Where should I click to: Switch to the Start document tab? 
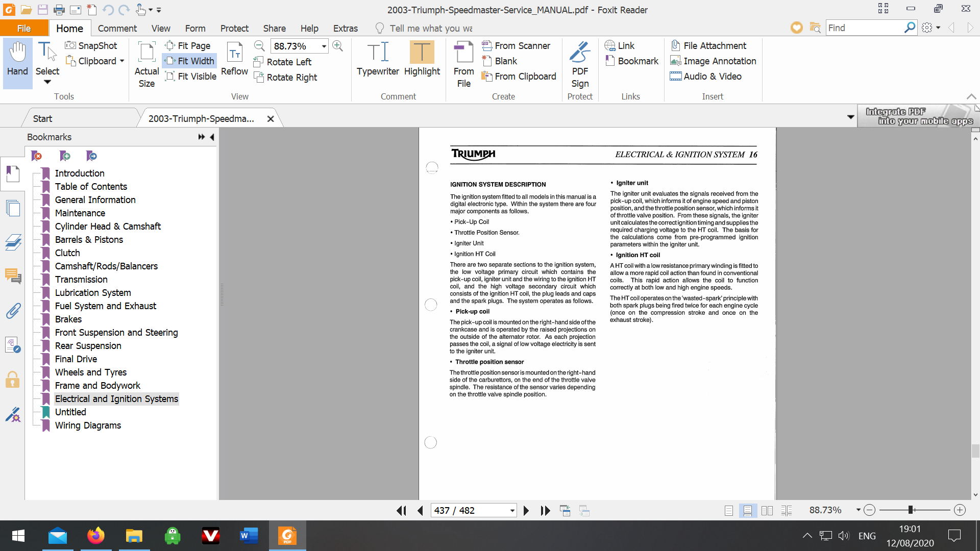[x=42, y=118]
